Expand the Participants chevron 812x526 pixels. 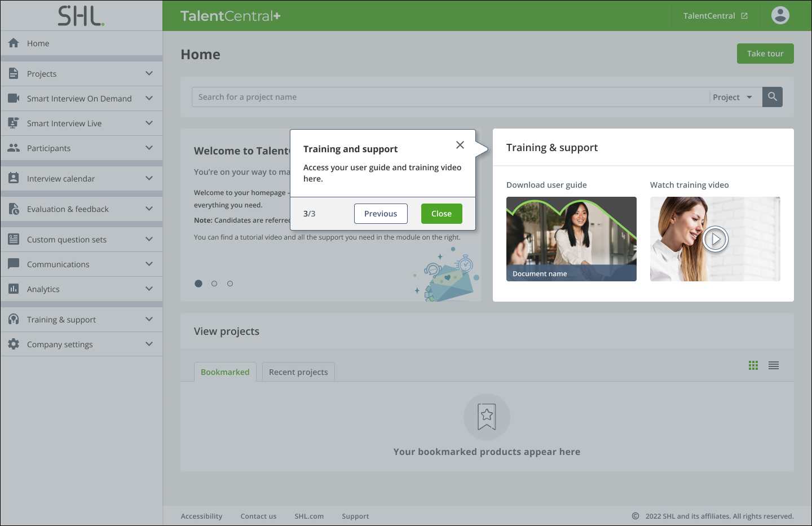(149, 148)
